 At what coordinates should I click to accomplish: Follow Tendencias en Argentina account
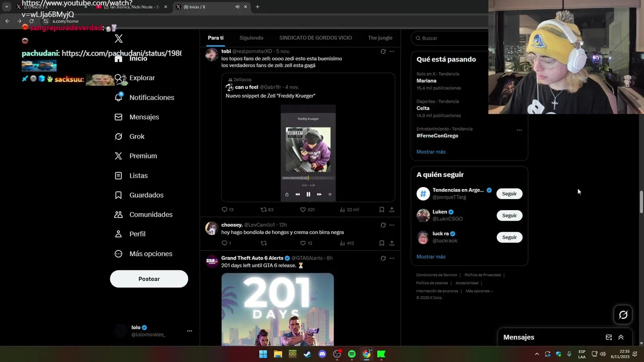[x=509, y=194]
